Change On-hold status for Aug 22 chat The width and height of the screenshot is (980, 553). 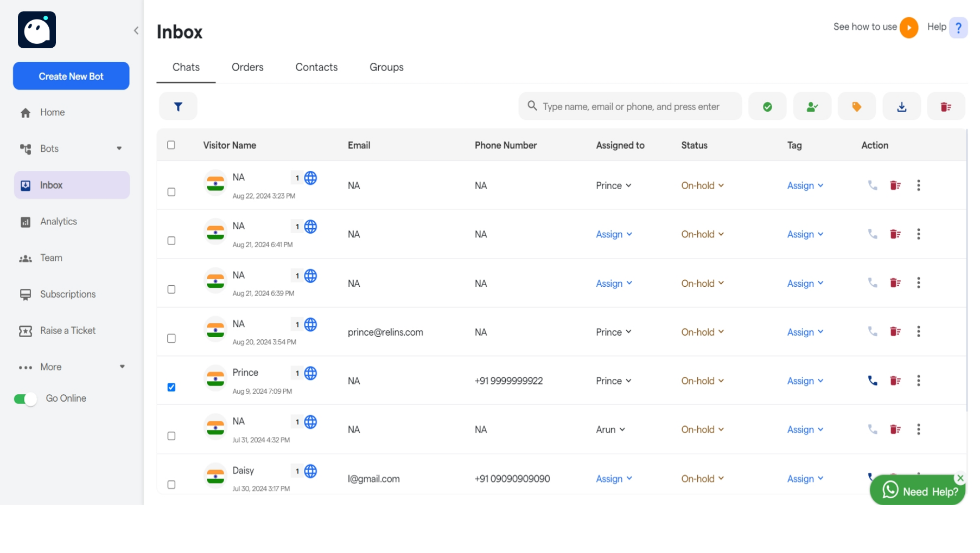703,185
